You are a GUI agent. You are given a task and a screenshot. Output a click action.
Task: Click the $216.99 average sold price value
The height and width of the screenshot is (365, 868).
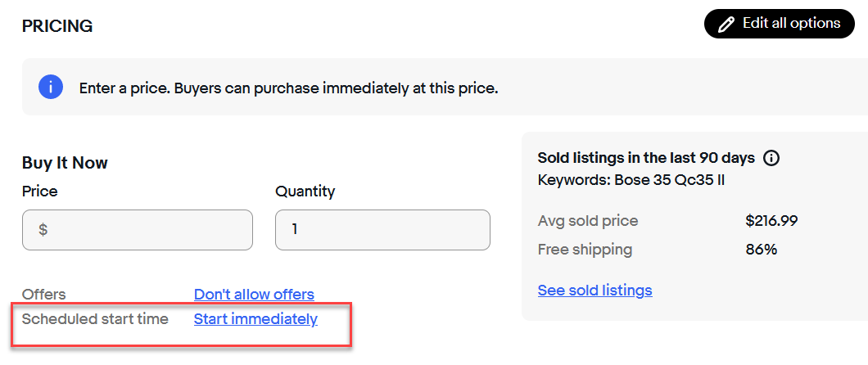771,221
